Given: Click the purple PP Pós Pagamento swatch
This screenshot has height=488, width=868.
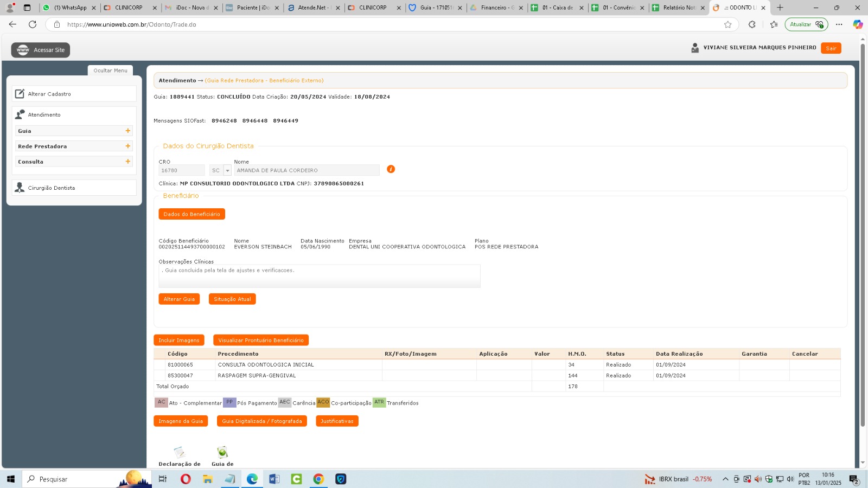Looking at the screenshot, I should click(229, 402).
